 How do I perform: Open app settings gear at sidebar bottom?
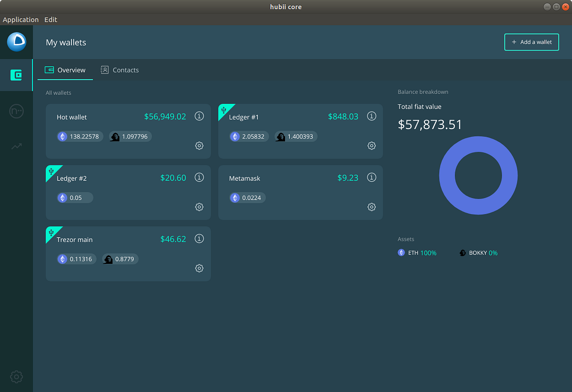pos(16,377)
